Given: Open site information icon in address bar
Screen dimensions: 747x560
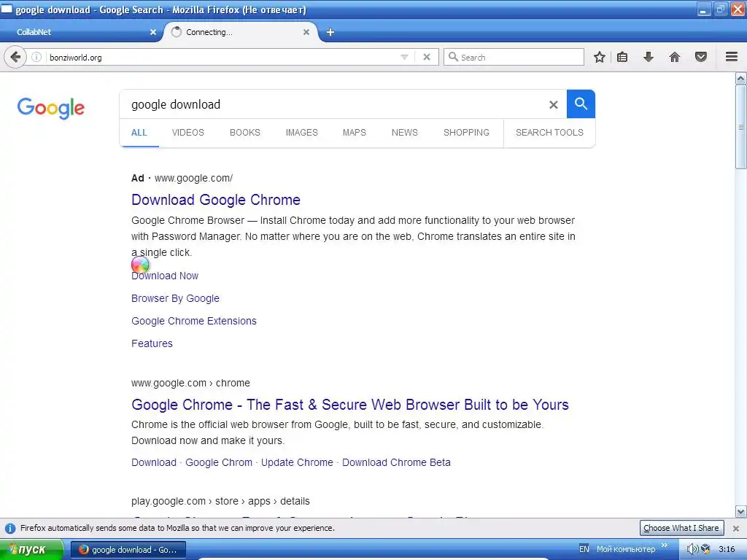Looking at the screenshot, I should [36, 57].
